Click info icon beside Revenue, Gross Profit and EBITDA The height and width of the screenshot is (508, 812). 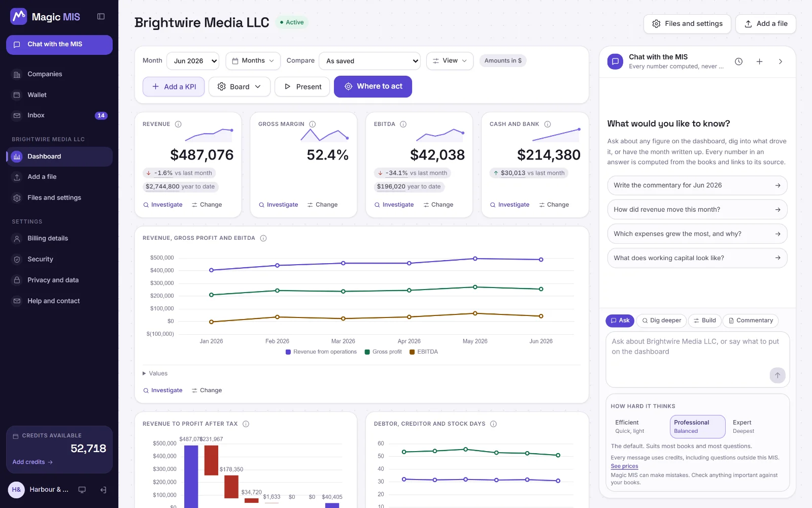(263, 238)
